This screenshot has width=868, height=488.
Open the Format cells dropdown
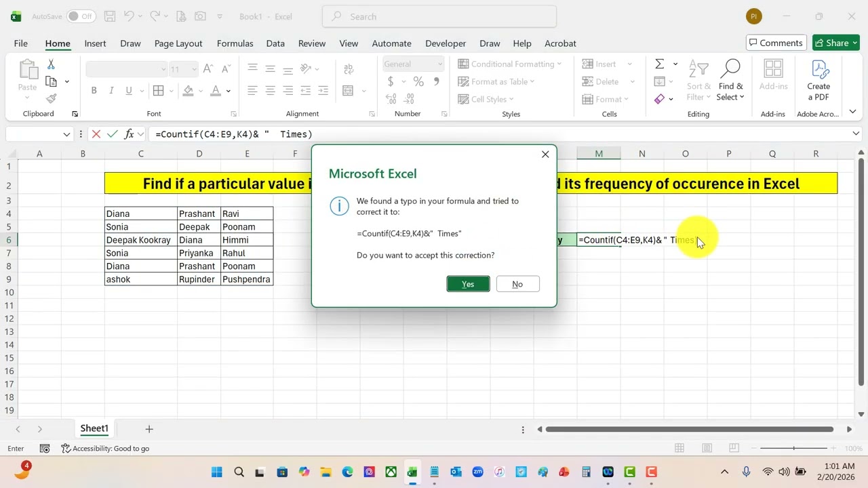pos(605,99)
